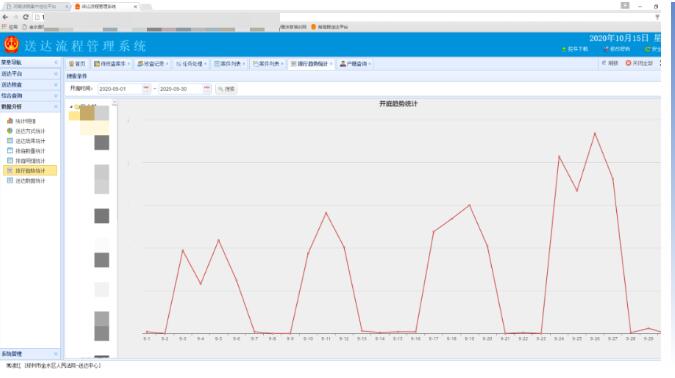Open the 首页 home tab

77,64
